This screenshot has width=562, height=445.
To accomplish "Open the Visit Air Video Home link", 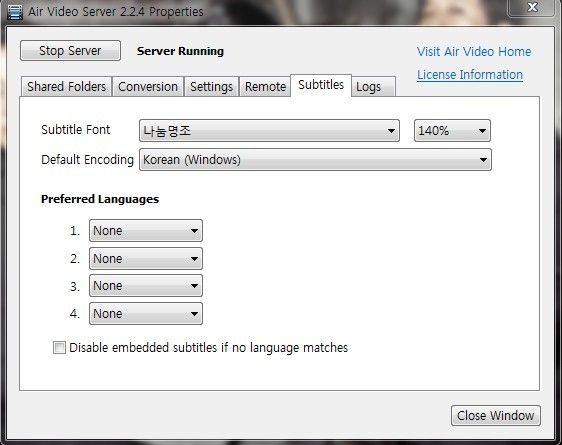I will click(x=474, y=52).
